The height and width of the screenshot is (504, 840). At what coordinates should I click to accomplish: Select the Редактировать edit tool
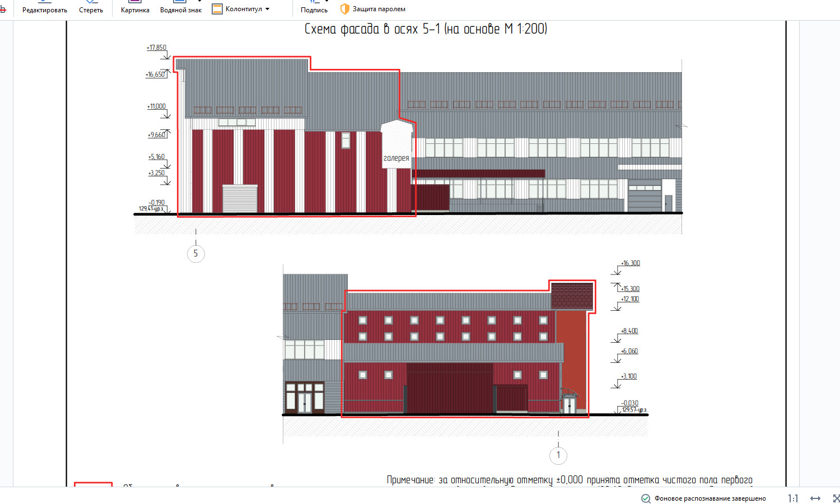click(44, 10)
